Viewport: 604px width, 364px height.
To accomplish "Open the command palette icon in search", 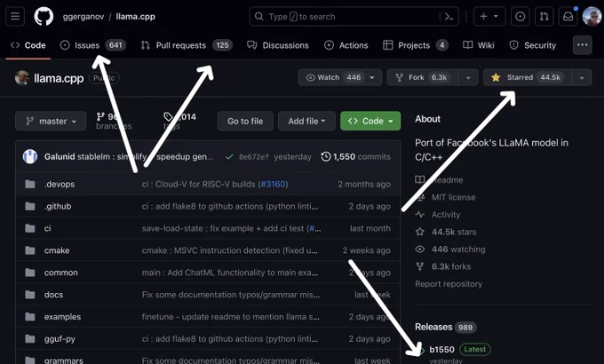I will coord(449,17).
